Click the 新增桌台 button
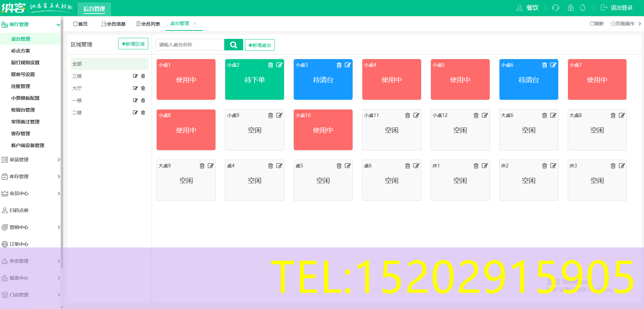The image size is (644, 309). point(260,45)
